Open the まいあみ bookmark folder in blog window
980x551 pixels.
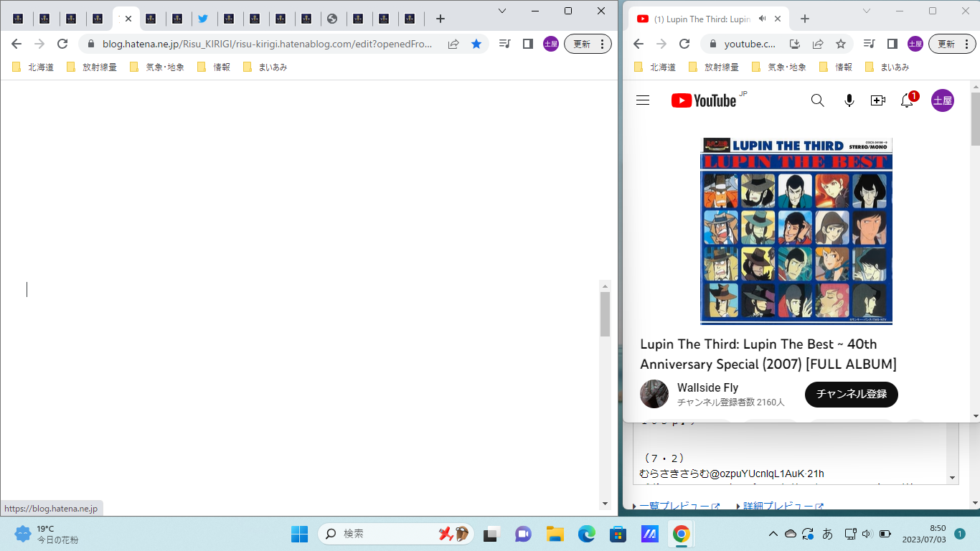point(265,67)
